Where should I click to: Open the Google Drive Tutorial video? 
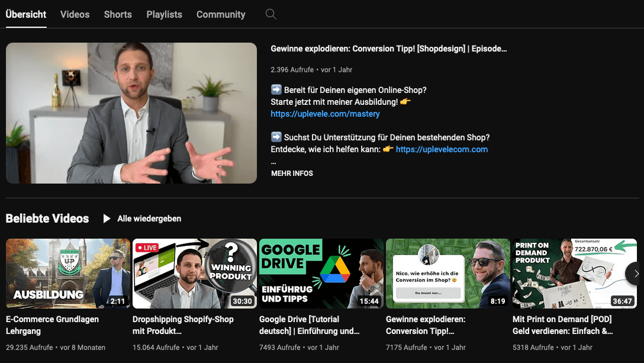[321, 273]
